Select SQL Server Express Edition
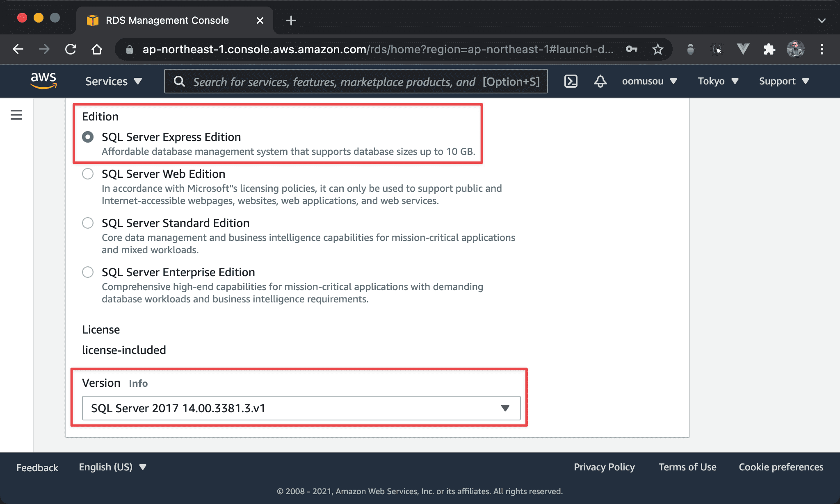 [x=88, y=137]
